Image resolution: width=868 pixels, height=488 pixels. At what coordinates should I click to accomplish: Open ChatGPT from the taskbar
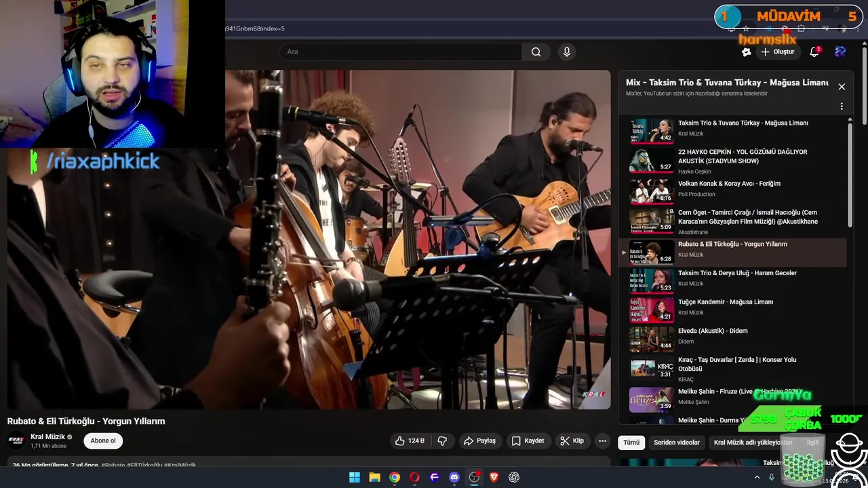514,477
